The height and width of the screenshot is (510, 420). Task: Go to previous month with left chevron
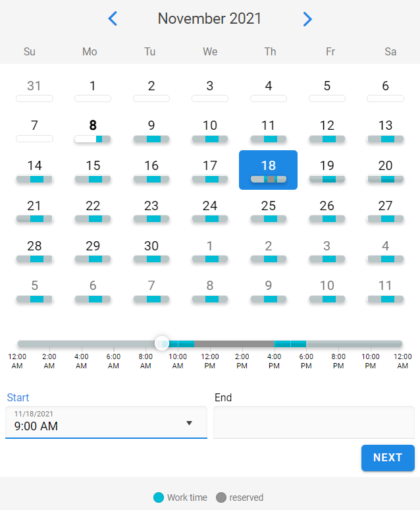point(113,18)
